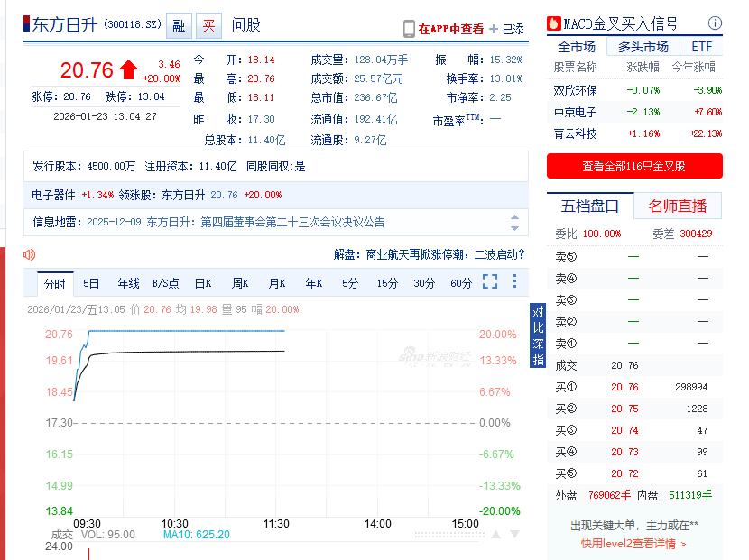Viewport: 749px width, 560px height.
Task: Click the 买 buy button
Action: coord(208,25)
